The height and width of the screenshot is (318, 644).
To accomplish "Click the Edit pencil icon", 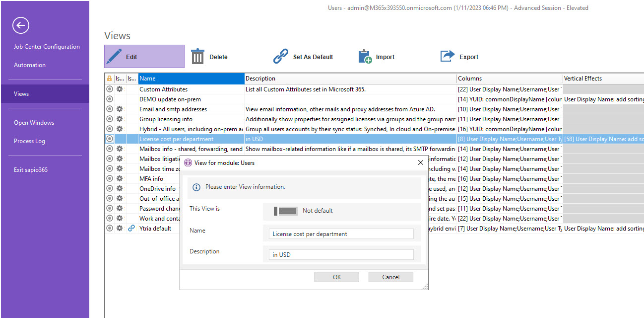I will tap(115, 57).
